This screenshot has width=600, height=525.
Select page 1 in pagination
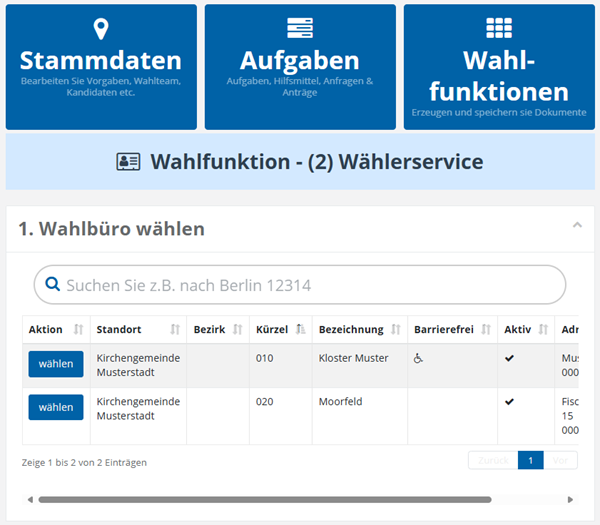point(530,461)
